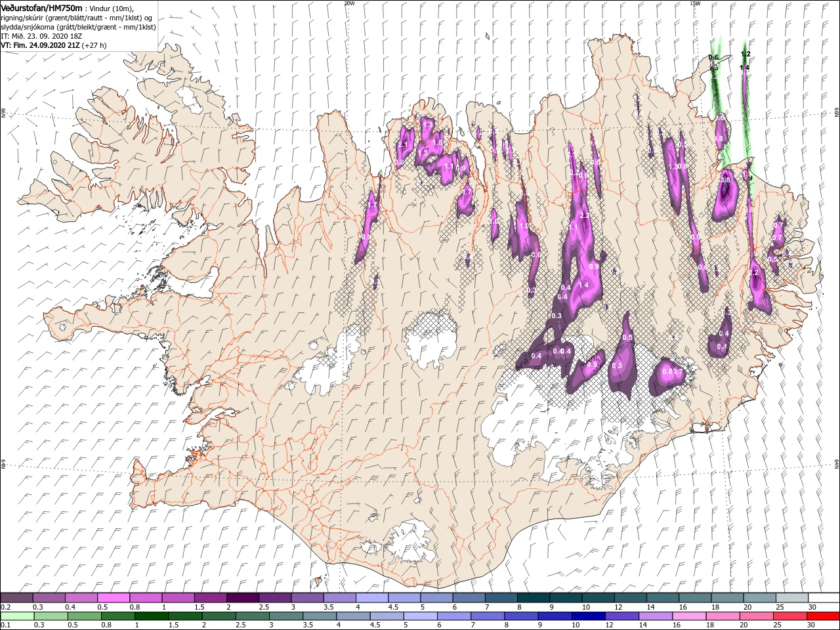Viewport: 840px width, 630px height.
Task: Click the 20W longitude label at top
Action: coord(349,3)
